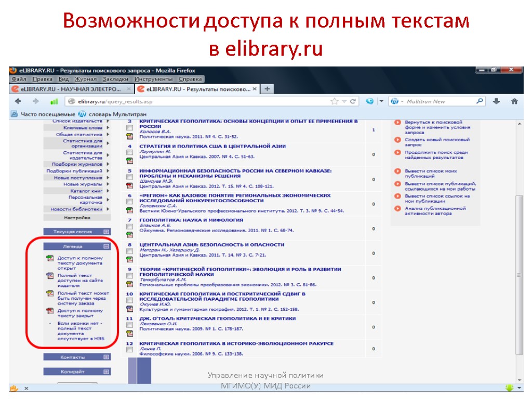Screen dimensions: 532x399
Task: Expand the Ключевые слова arrow
Action: pos(108,128)
